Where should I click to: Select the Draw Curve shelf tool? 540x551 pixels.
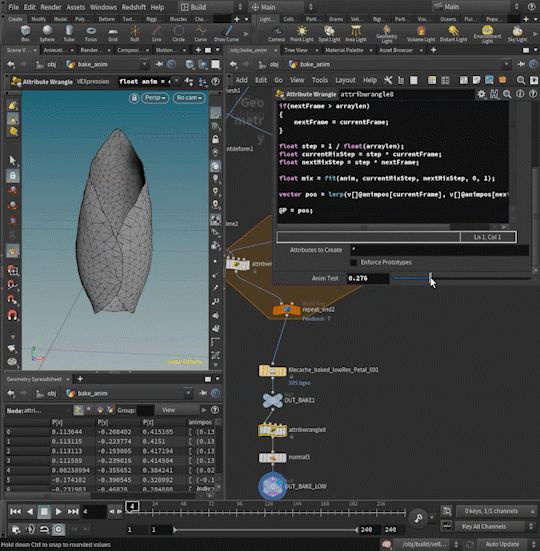226,33
